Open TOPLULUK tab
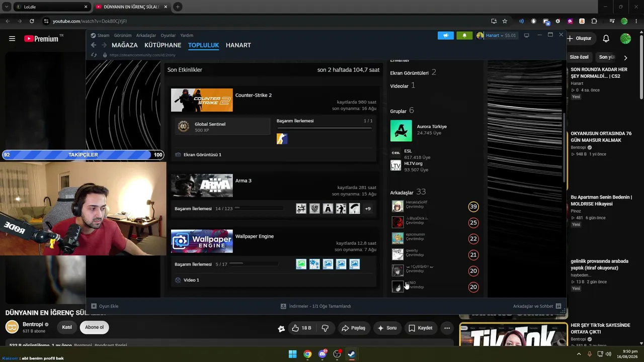Image resolution: width=644 pixels, height=362 pixels. (x=203, y=45)
